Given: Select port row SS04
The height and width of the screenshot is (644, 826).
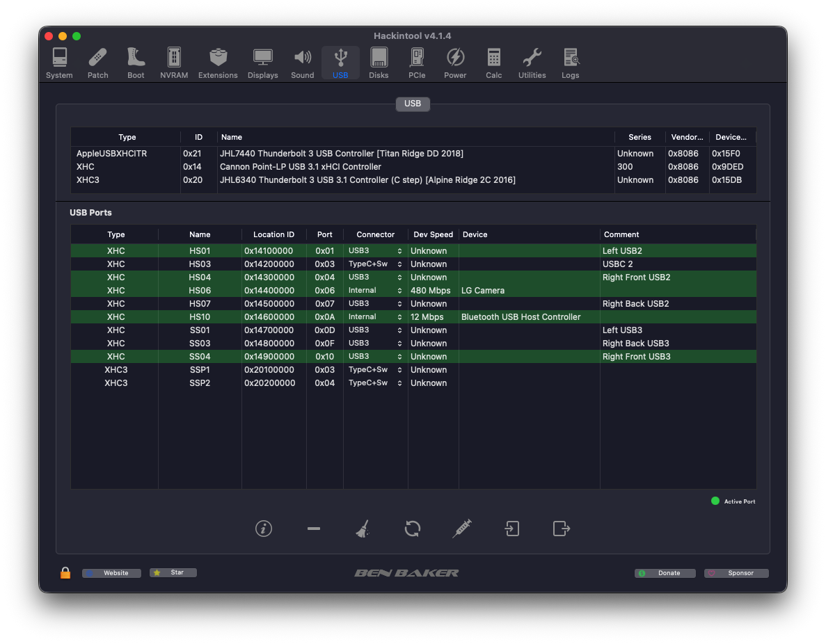Looking at the screenshot, I should point(413,357).
